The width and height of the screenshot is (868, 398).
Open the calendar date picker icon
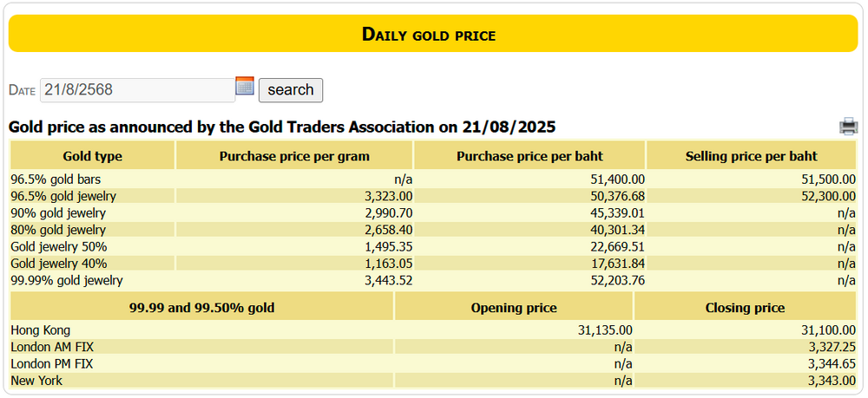point(245,86)
